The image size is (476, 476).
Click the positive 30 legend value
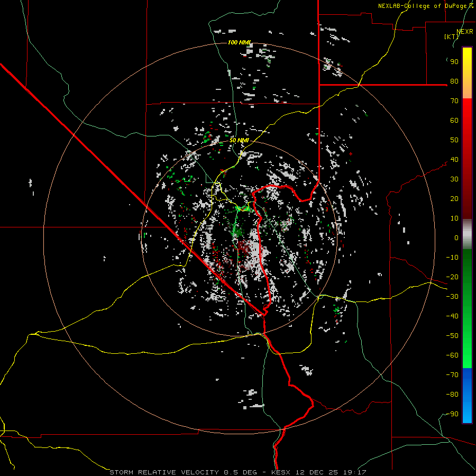[x=454, y=179]
